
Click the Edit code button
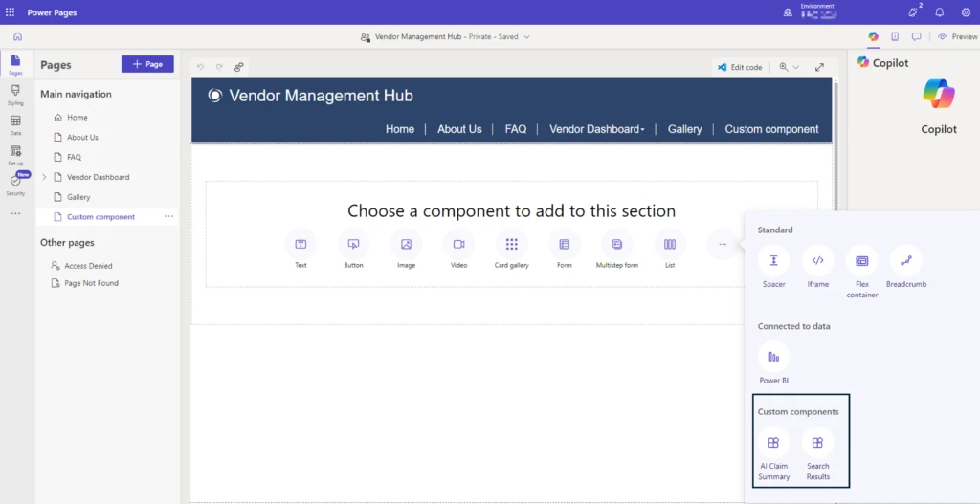[739, 67]
